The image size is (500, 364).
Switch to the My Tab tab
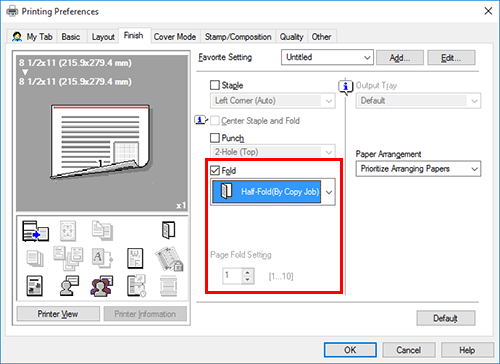pos(32,37)
